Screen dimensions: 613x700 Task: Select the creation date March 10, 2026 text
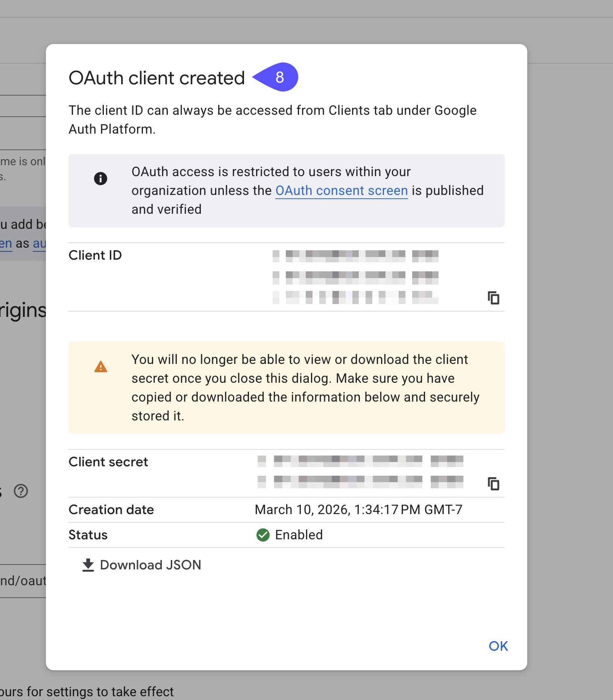[x=358, y=510]
